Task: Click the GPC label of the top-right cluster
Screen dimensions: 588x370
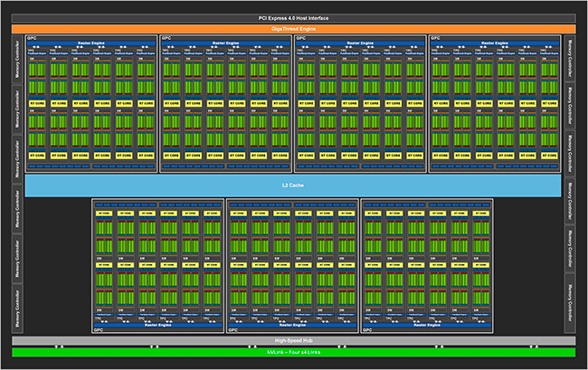Action: [x=437, y=38]
